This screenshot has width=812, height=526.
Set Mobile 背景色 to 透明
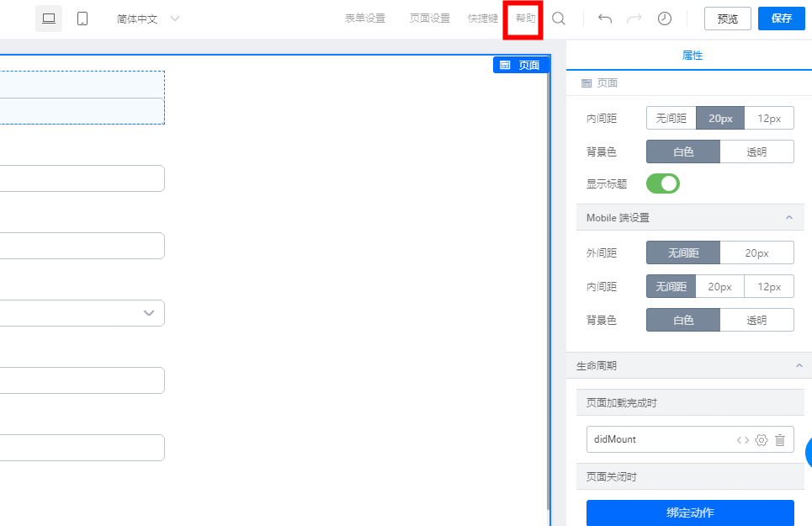click(x=756, y=321)
